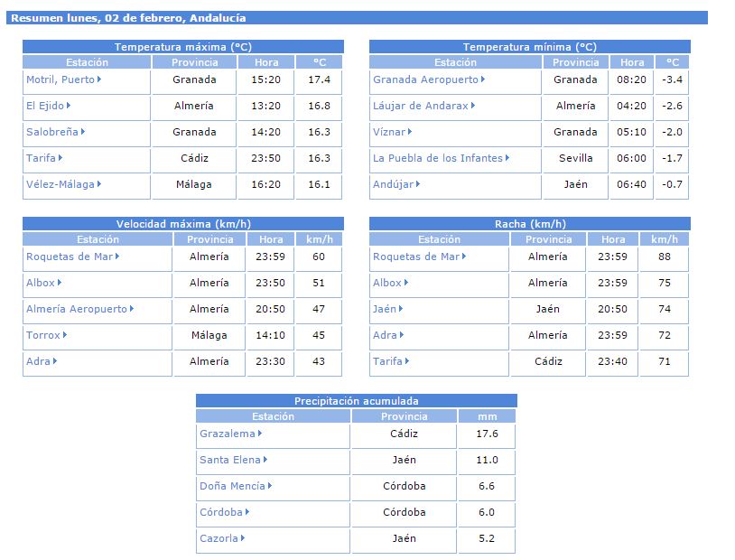
Task: Select Víznar in the minimum temperature table
Action: [x=389, y=132]
